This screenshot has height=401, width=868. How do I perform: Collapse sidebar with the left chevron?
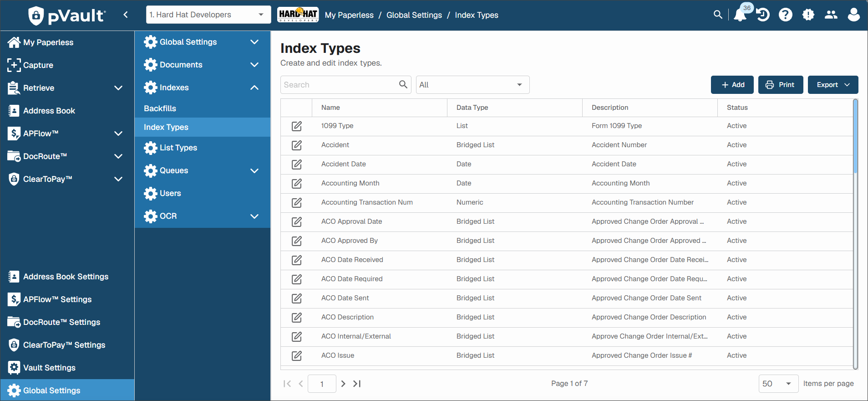click(126, 15)
